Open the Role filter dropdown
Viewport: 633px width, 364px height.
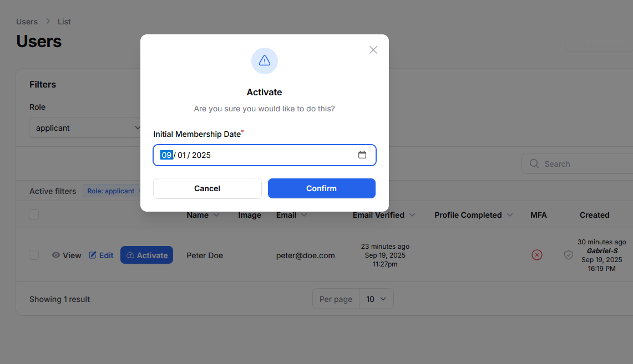point(86,128)
